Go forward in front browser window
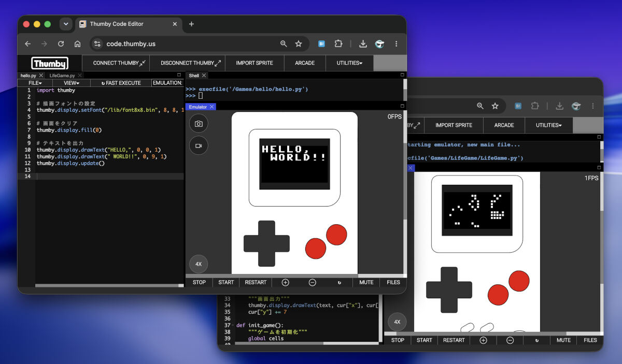 click(x=45, y=44)
